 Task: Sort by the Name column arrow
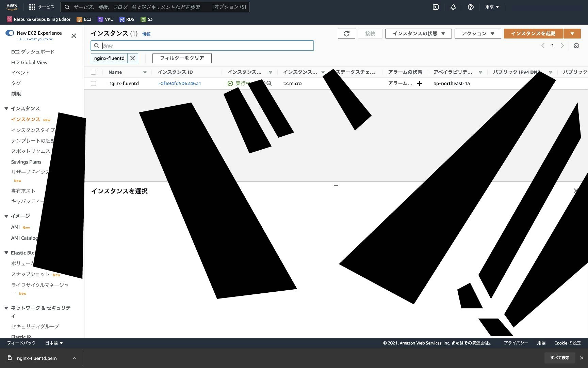pyautogui.click(x=145, y=72)
